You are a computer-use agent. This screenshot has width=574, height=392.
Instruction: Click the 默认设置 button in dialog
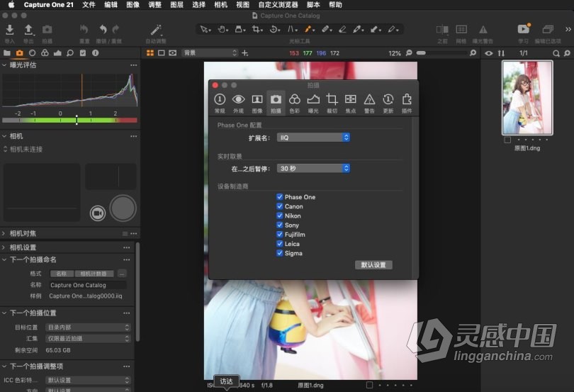(373, 265)
